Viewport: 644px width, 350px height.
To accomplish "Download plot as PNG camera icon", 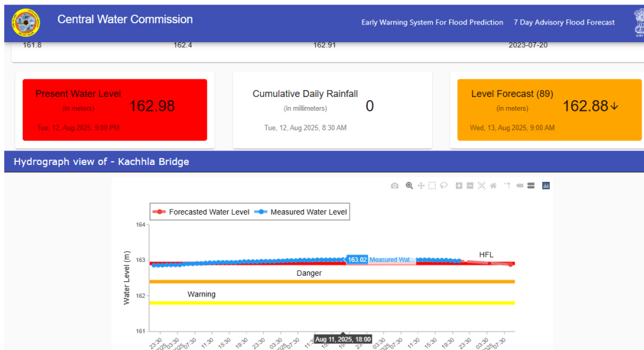I will tap(394, 186).
